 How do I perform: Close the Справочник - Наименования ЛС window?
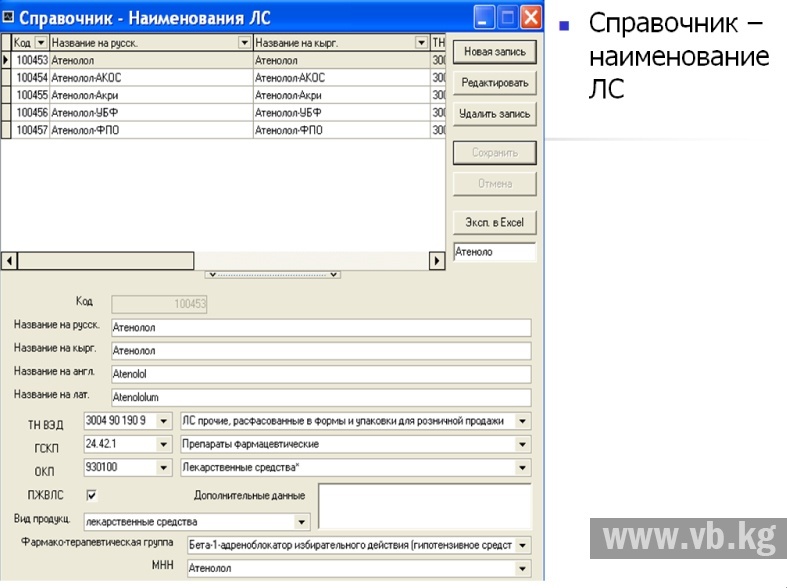click(x=531, y=18)
